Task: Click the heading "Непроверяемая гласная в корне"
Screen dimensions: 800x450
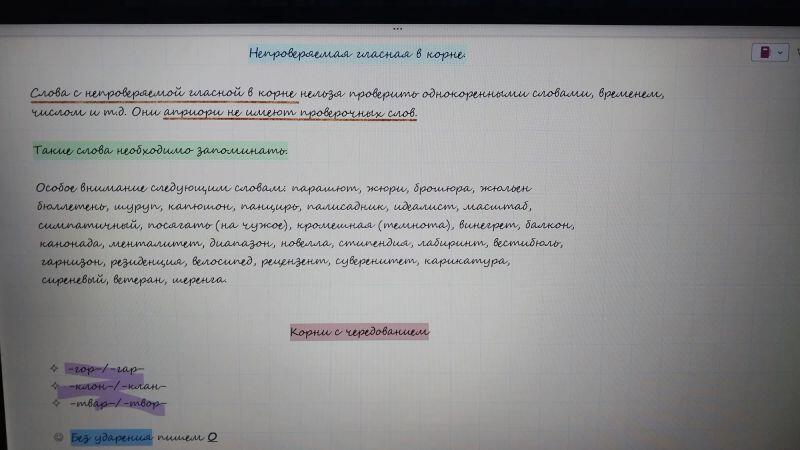Action: point(357,53)
